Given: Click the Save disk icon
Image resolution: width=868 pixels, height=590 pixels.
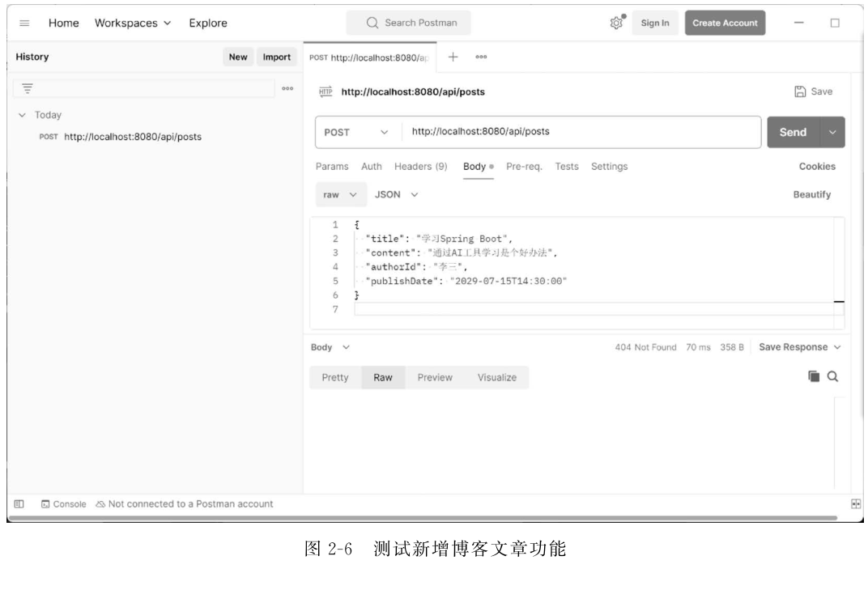Looking at the screenshot, I should [x=800, y=92].
